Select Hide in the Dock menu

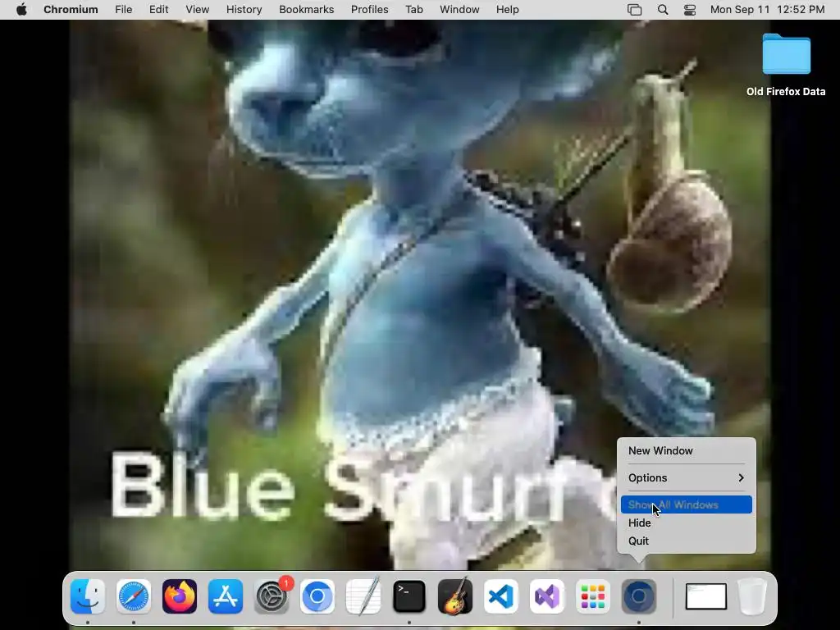[687, 523]
